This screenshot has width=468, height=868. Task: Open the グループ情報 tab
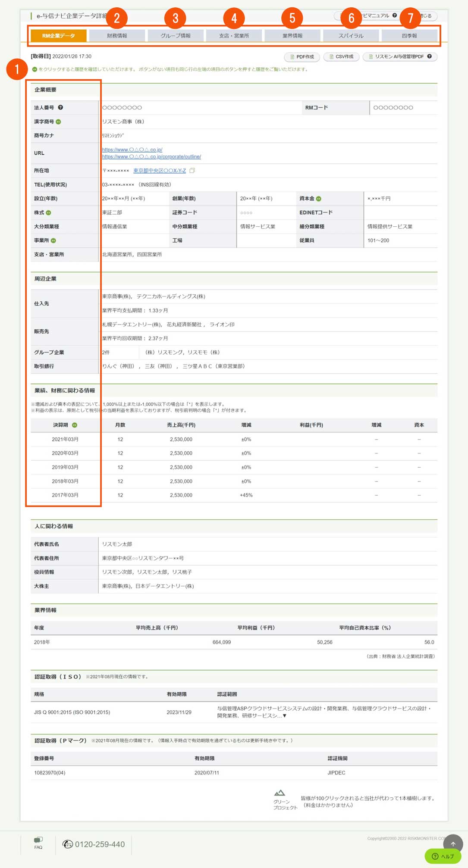click(176, 36)
